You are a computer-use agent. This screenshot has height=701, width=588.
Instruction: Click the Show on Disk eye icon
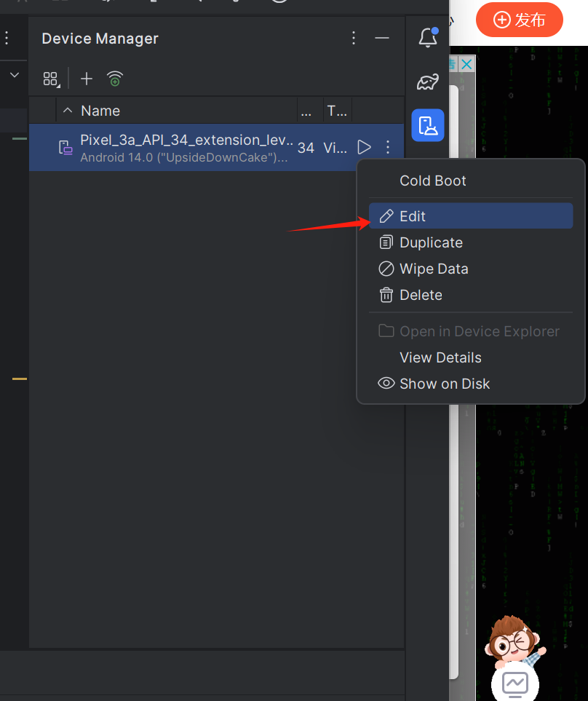point(386,383)
